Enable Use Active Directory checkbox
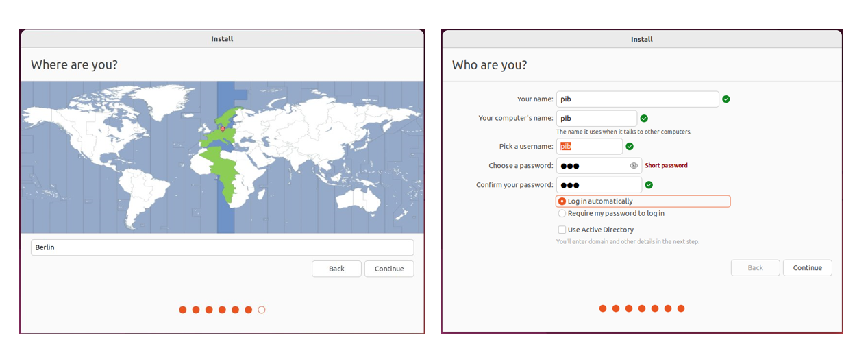 tap(562, 230)
